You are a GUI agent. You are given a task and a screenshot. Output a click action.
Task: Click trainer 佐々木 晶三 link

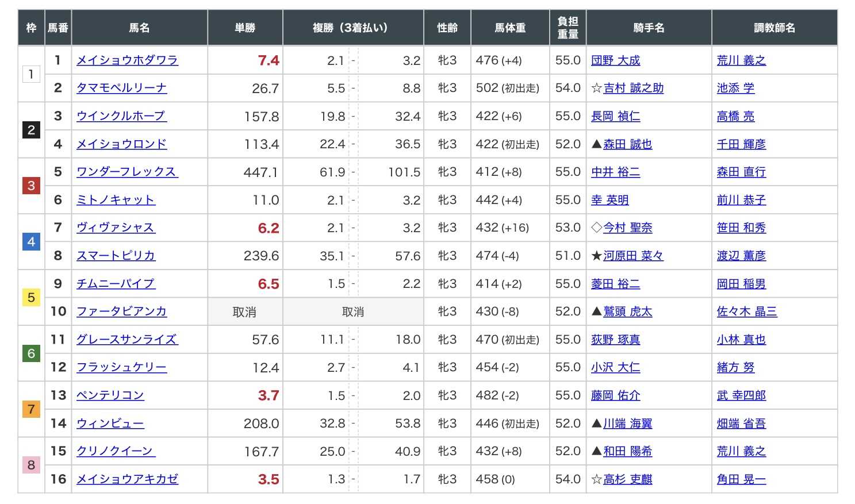tap(747, 311)
